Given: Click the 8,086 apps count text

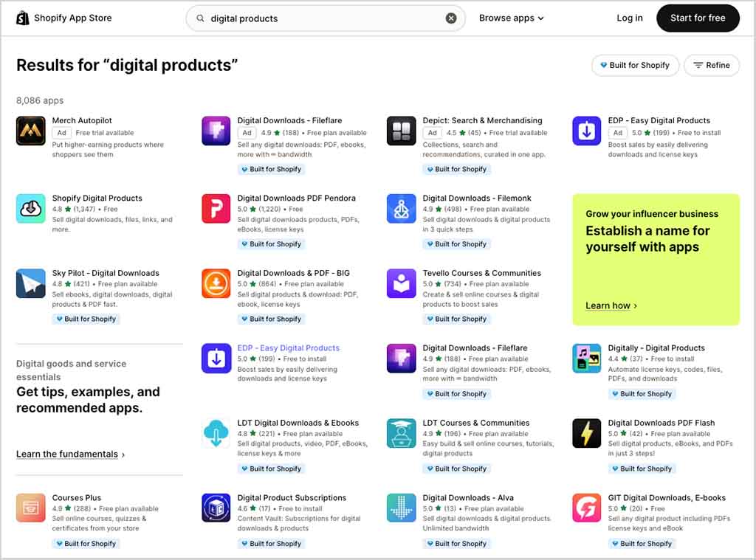Looking at the screenshot, I should coord(40,100).
